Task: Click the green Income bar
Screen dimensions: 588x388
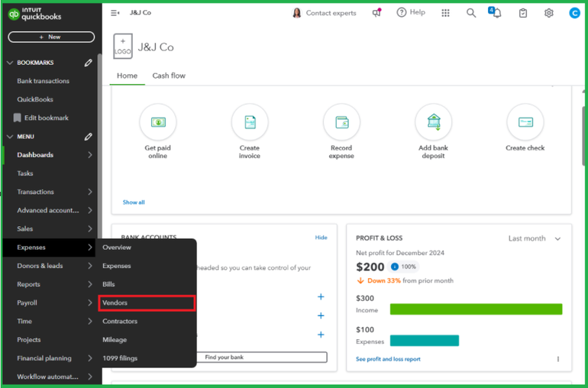Action: 477,309
